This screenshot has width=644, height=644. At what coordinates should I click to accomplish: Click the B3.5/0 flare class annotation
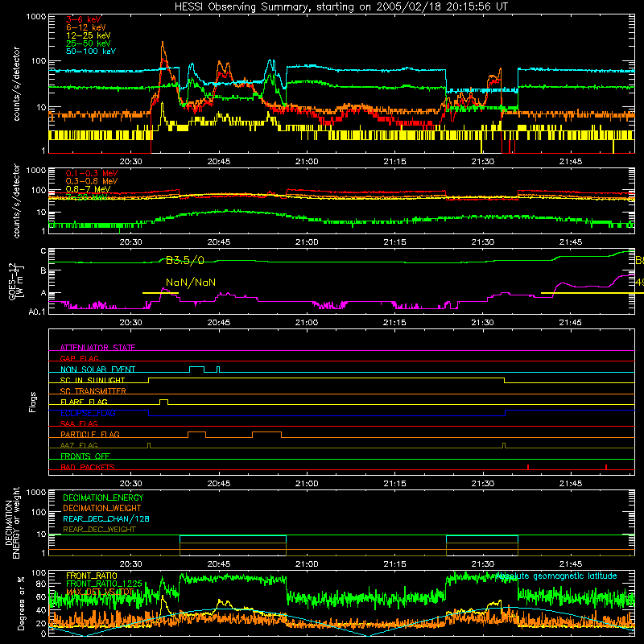click(185, 260)
